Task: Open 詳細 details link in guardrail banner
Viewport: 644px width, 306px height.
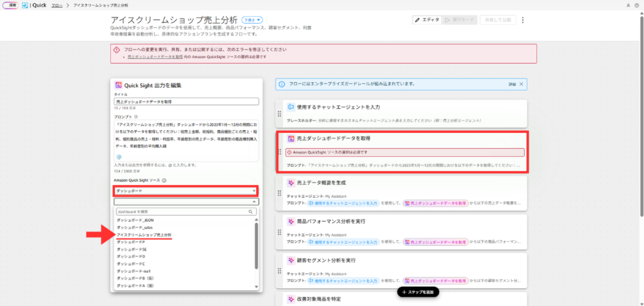Action: pos(512,84)
